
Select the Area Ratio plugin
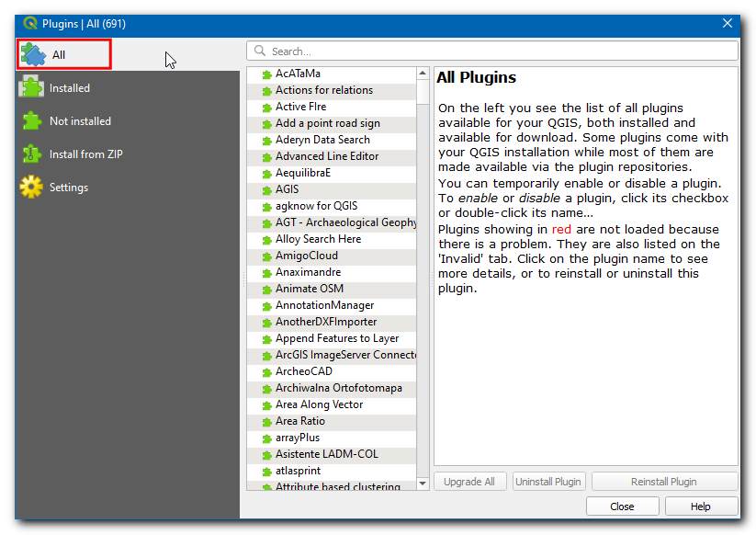[x=299, y=421]
